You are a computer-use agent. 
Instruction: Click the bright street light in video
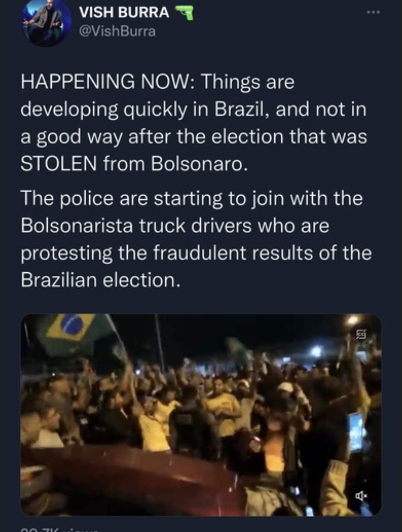[x=352, y=320]
